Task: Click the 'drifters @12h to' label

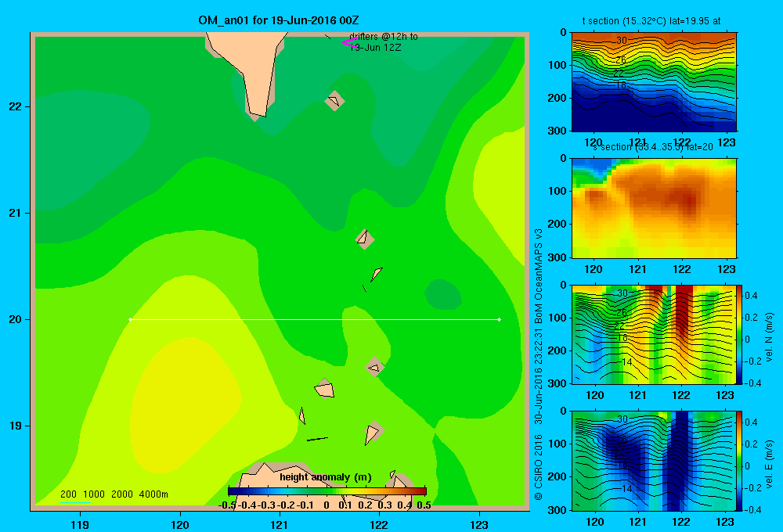Action: pos(384,37)
